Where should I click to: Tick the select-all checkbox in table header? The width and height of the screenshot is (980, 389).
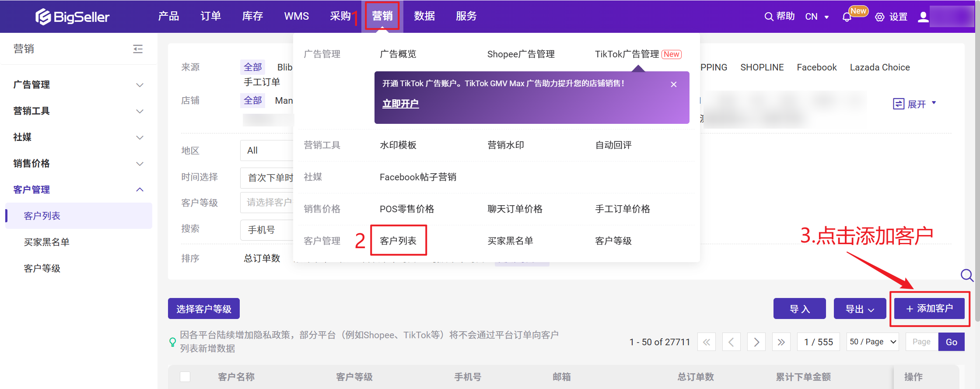(185, 377)
